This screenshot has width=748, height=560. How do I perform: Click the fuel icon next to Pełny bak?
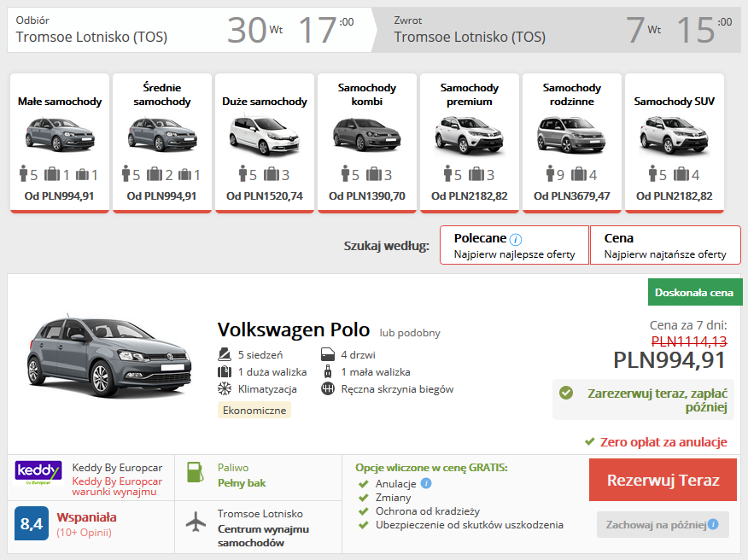[x=194, y=474]
